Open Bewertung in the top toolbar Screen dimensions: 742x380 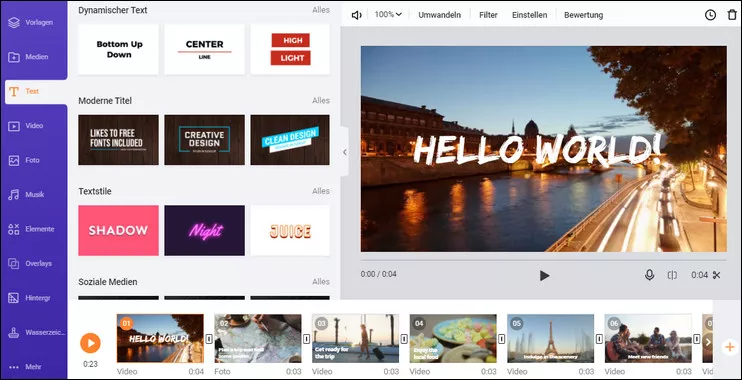[583, 15]
